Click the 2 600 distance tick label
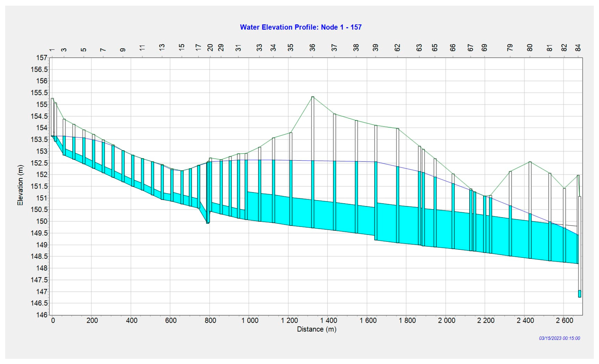 pos(565,321)
